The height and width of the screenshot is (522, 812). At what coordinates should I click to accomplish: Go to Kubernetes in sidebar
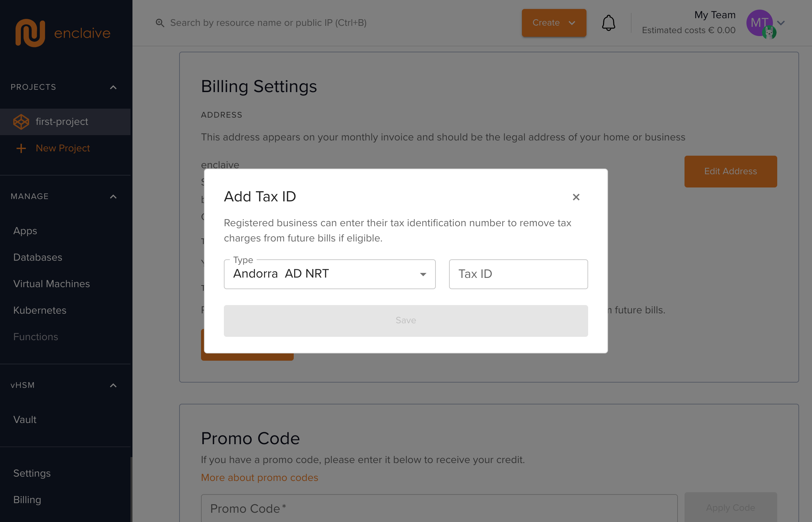pyautogui.click(x=40, y=310)
